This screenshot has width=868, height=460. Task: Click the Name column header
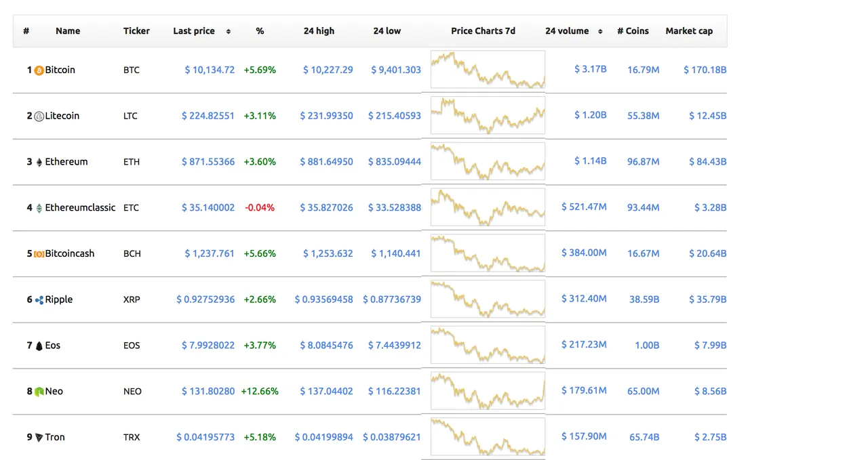coord(68,31)
